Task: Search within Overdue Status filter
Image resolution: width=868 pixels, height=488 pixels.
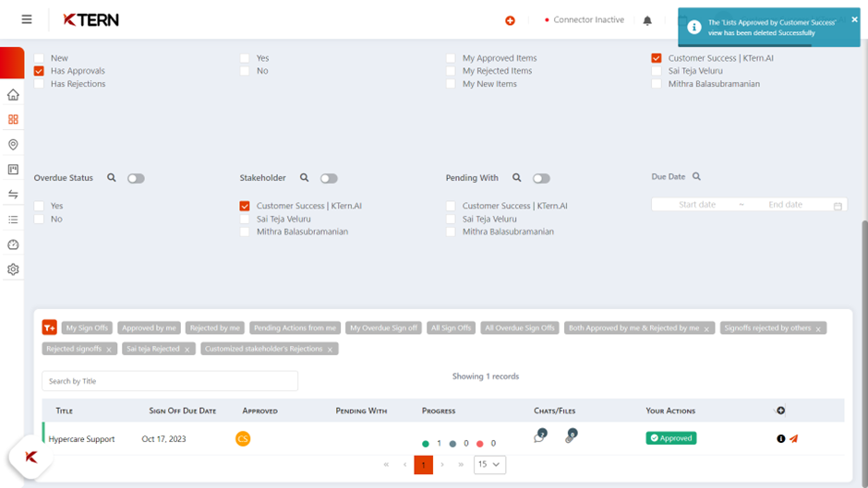Action: 111,178
